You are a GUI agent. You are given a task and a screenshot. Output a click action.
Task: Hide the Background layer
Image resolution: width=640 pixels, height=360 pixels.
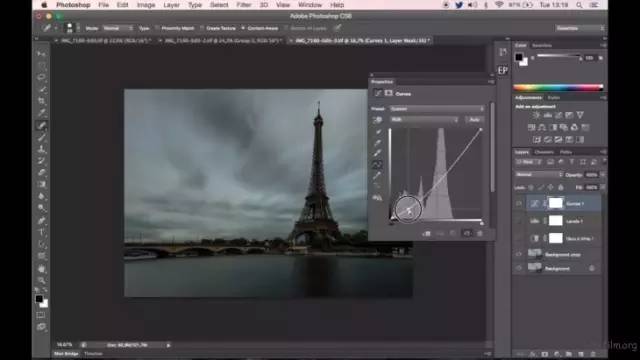(x=519, y=268)
